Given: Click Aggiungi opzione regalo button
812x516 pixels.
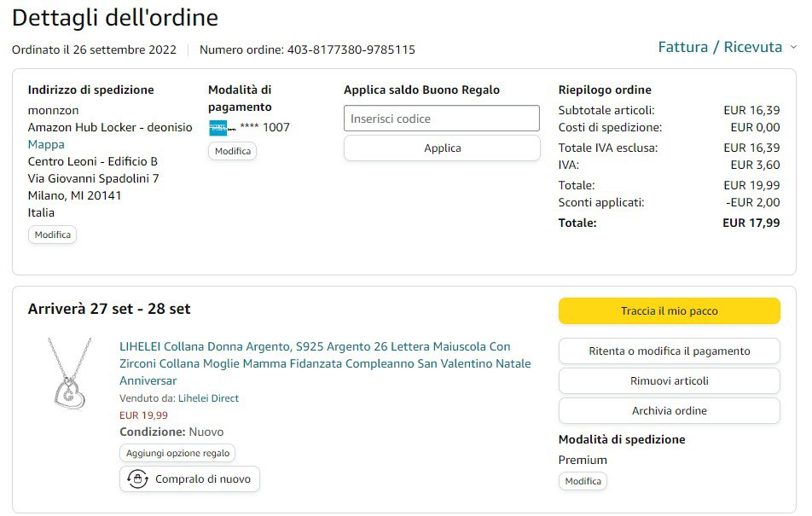Looking at the screenshot, I should pos(177,453).
